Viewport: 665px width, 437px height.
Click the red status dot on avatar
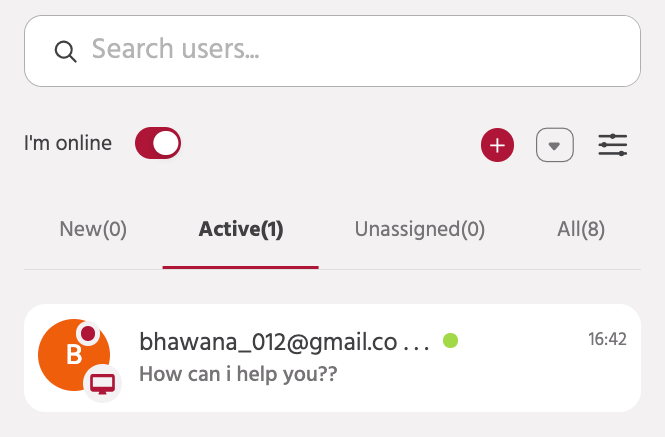pyautogui.click(x=88, y=332)
